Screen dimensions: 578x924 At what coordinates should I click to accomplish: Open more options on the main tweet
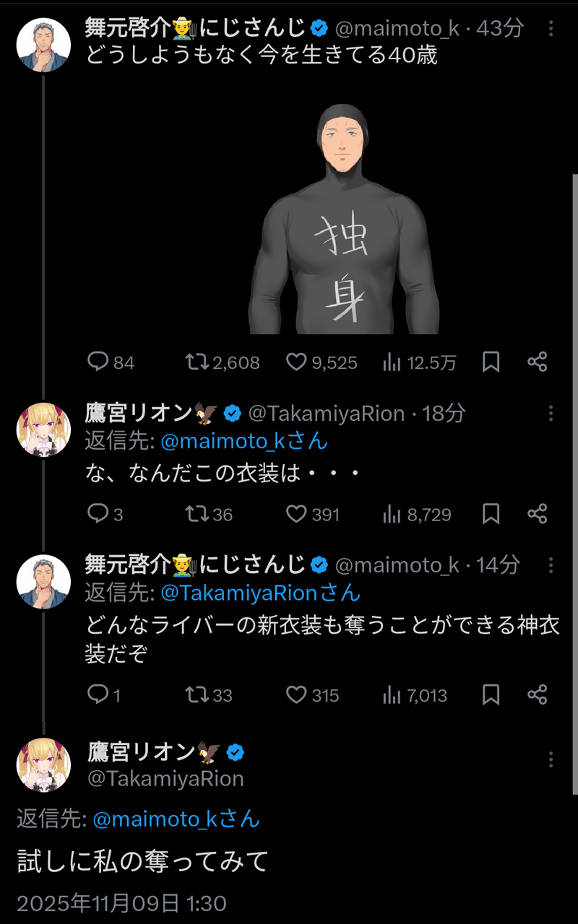[x=551, y=759]
